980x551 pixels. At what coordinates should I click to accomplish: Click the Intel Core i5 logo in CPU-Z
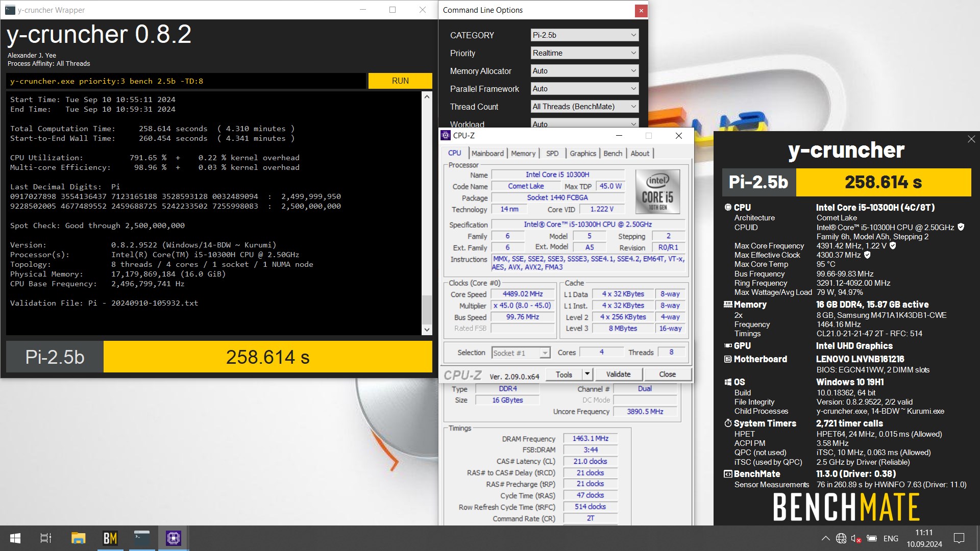coord(657,192)
